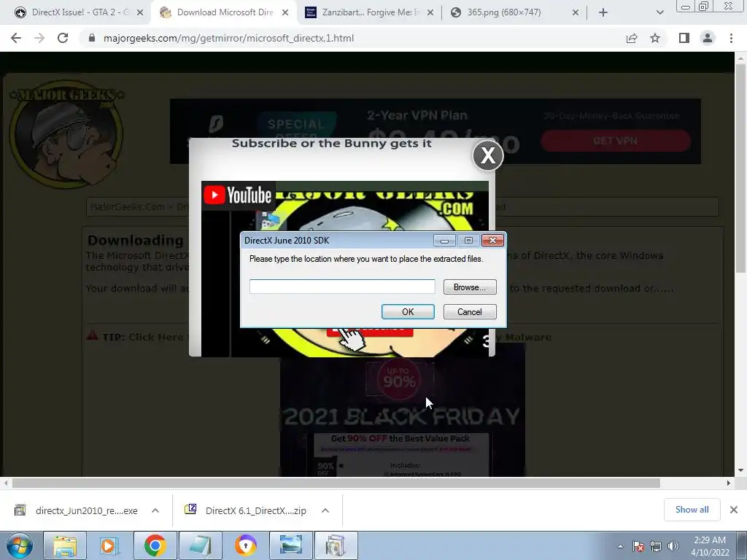
Task: Click MajorGeeks.Com breadcrumb link
Action: (127, 206)
